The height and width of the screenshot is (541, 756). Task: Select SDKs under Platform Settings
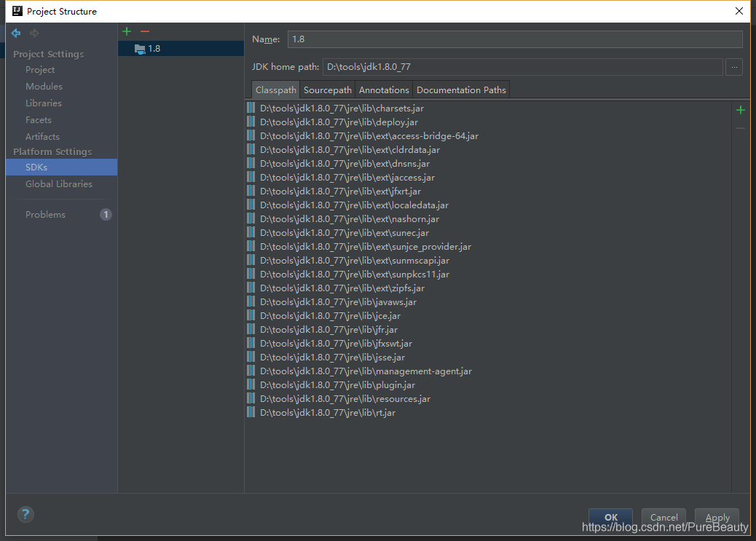62,167
